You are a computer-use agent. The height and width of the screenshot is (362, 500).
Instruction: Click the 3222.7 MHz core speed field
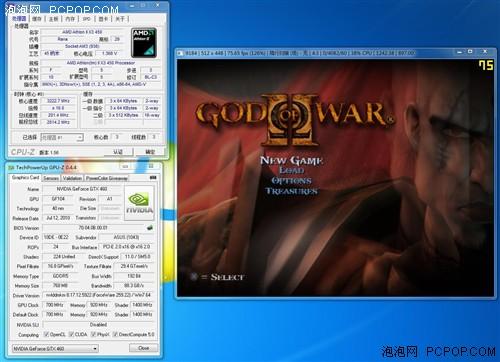[x=58, y=101]
